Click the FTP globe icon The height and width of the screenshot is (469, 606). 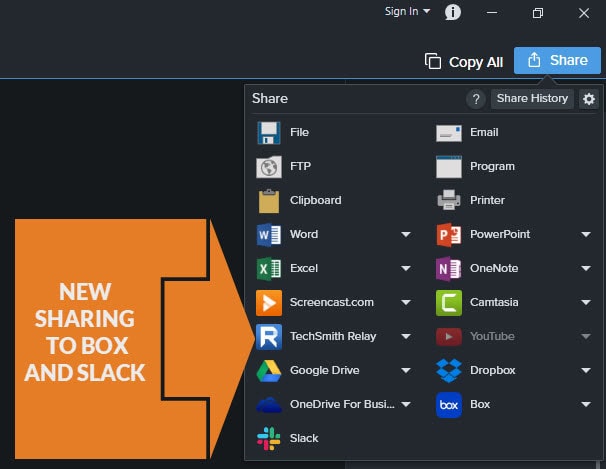pos(269,167)
